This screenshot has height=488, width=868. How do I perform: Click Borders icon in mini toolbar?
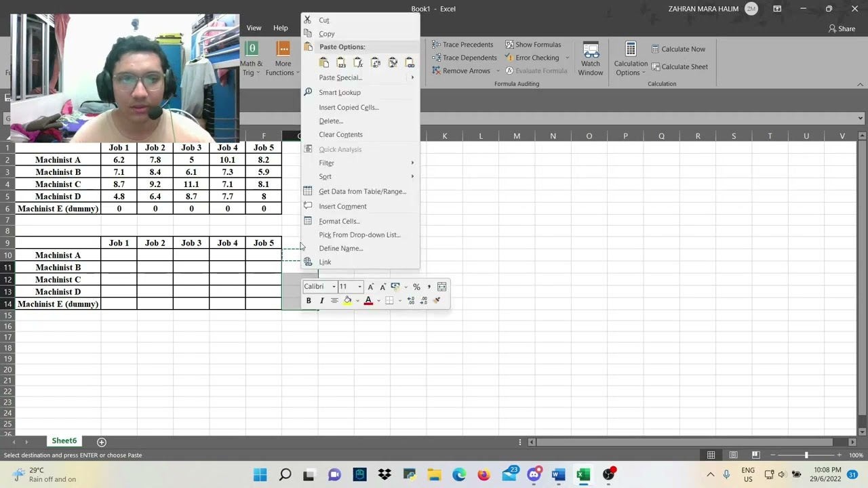tap(389, 301)
